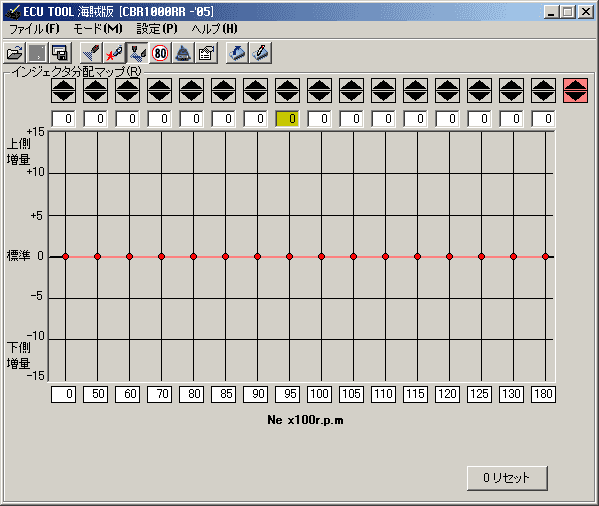The image size is (599, 506).
Task: Lower the value above the 125 rpm column
Action: click(x=480, y=96)
